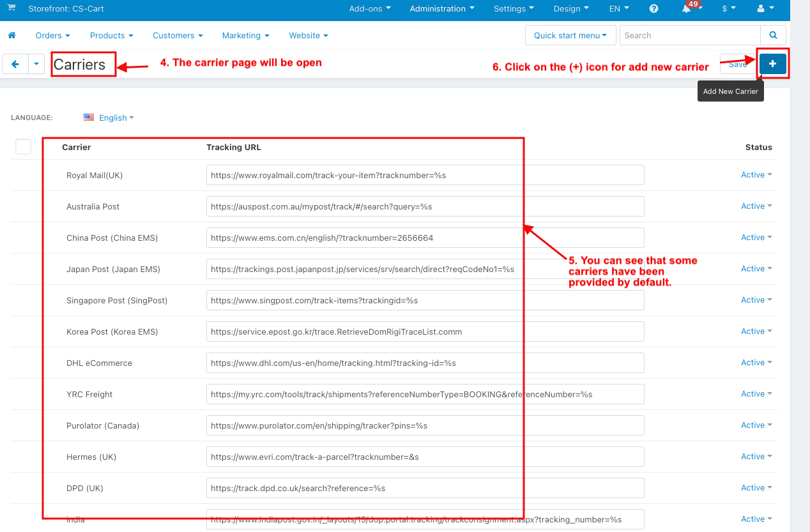Edit the DPD (UK) tracking URL field
This screenshot has height=532, width=810.
[x=425, y=488]
